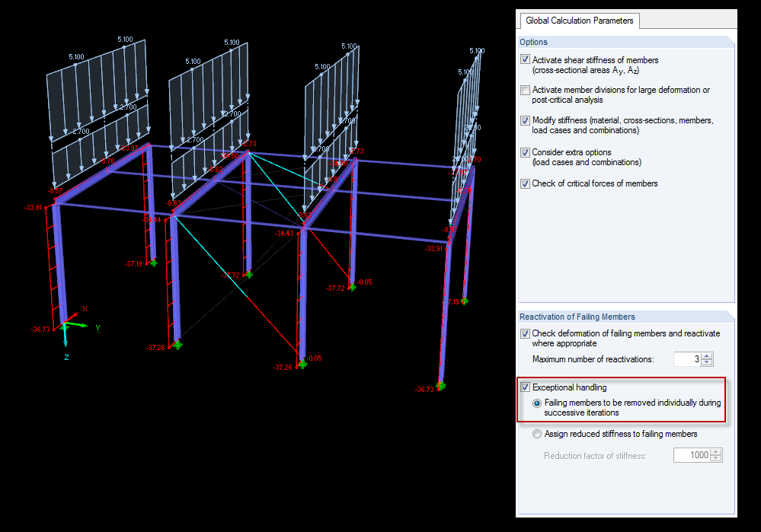
Task: Increase the reduction factor of stiffness
Action: (x=716, y=452)
